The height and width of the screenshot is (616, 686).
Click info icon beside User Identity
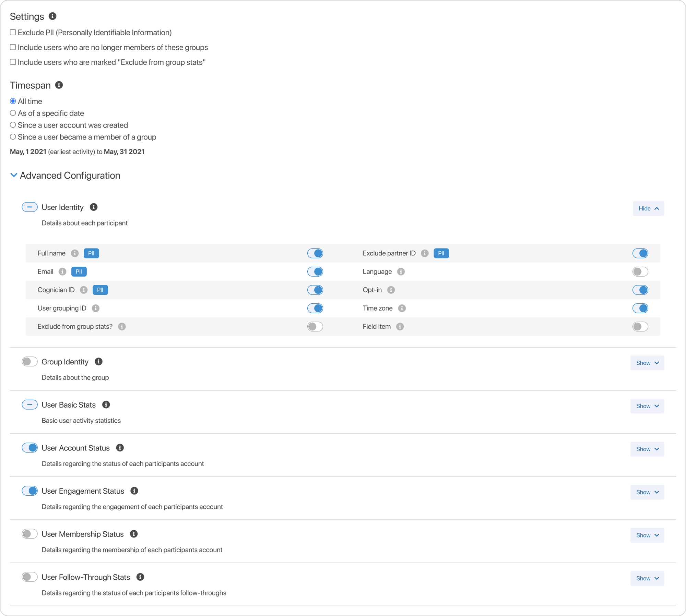tap(94, 207)
